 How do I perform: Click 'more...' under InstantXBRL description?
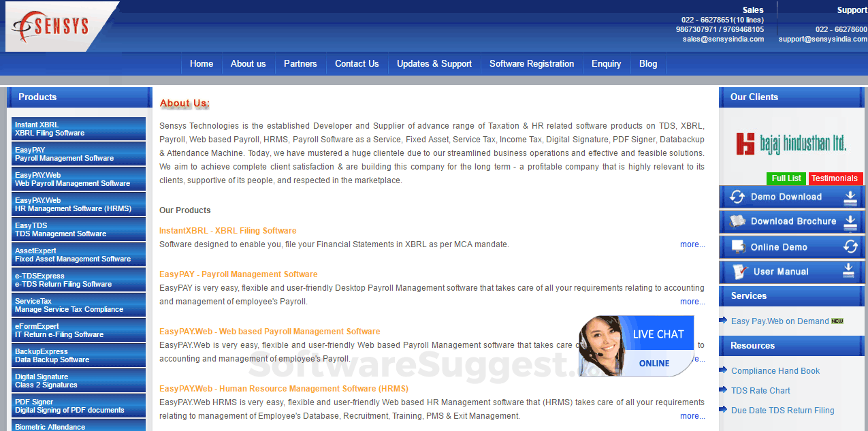tap(692, 244)
